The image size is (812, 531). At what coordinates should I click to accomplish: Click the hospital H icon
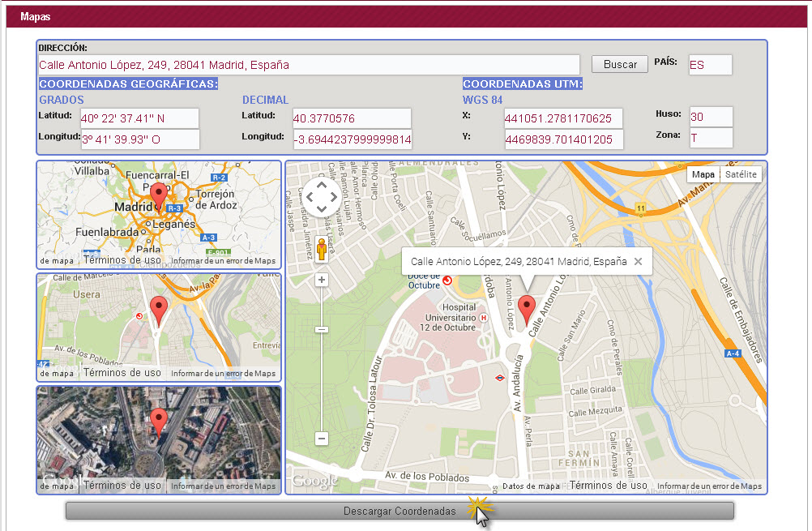tap(484, 318)
